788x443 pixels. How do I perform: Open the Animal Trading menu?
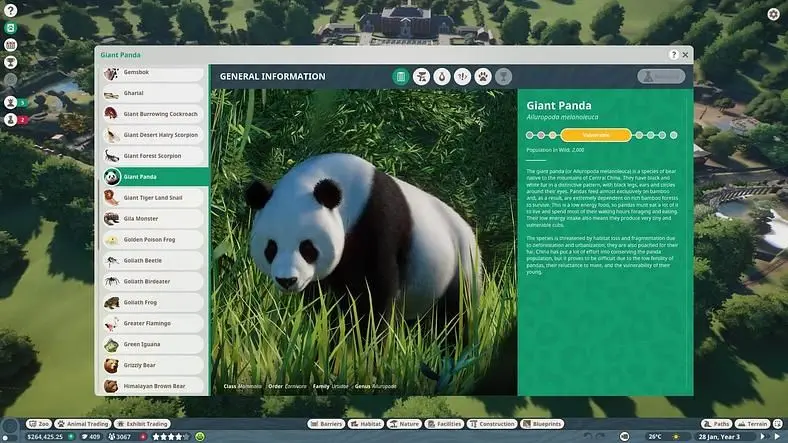tap(83, 424)
